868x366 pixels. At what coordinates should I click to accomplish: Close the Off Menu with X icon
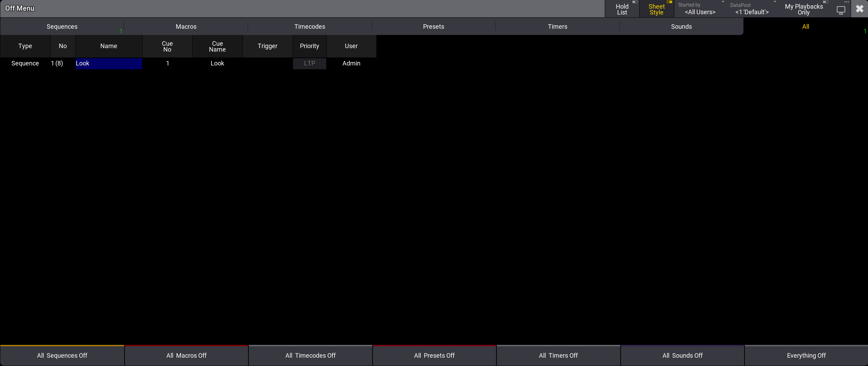(x=859, y=9)
